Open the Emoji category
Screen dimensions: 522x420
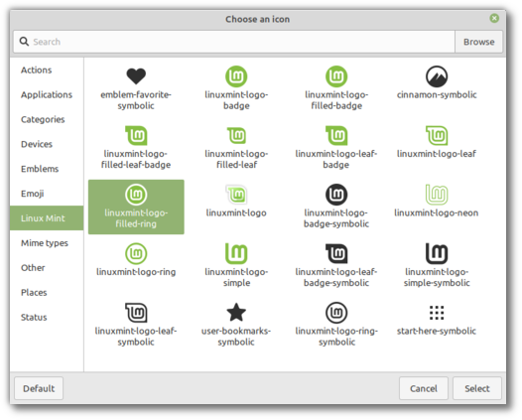(47, 194)
